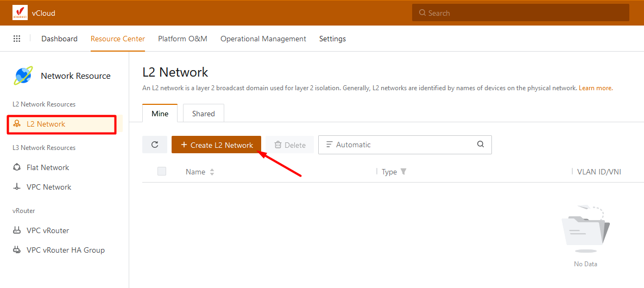Click the magnifier icon in the Automatic filter box

point(480,145)
